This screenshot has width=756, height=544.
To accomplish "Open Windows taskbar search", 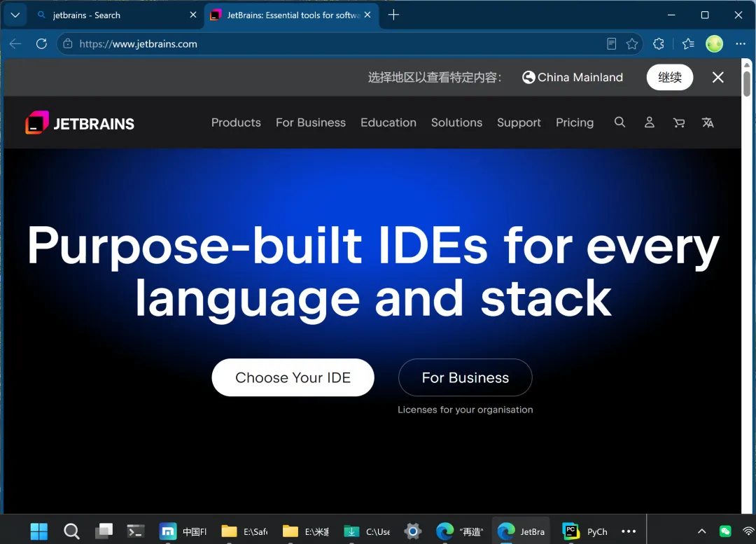I will point(71,531).
